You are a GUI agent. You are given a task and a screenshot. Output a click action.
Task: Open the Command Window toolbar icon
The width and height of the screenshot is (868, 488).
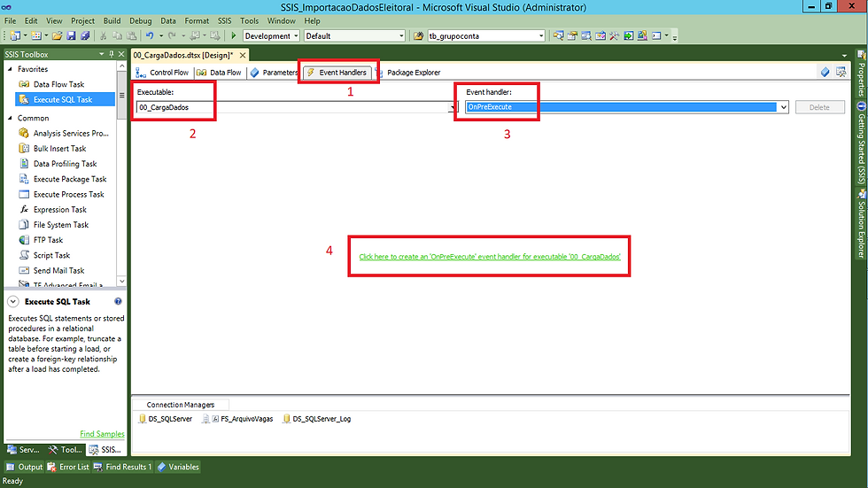656,36
